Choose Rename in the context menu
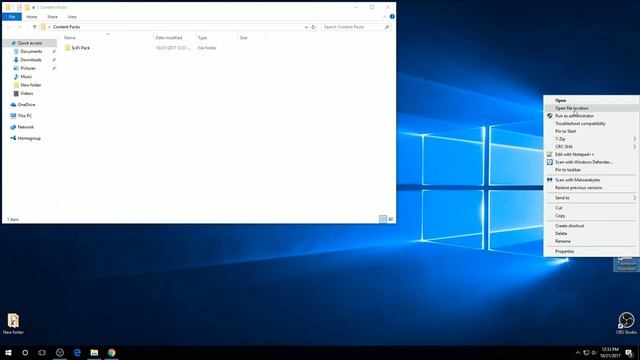Viewport: 640px width, 360px height. coord(592,241)
